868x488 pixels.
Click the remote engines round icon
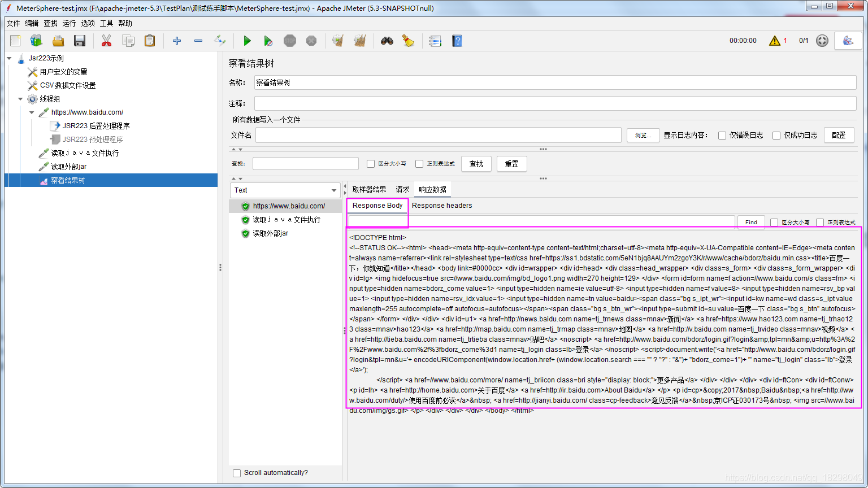coord(822,41)
